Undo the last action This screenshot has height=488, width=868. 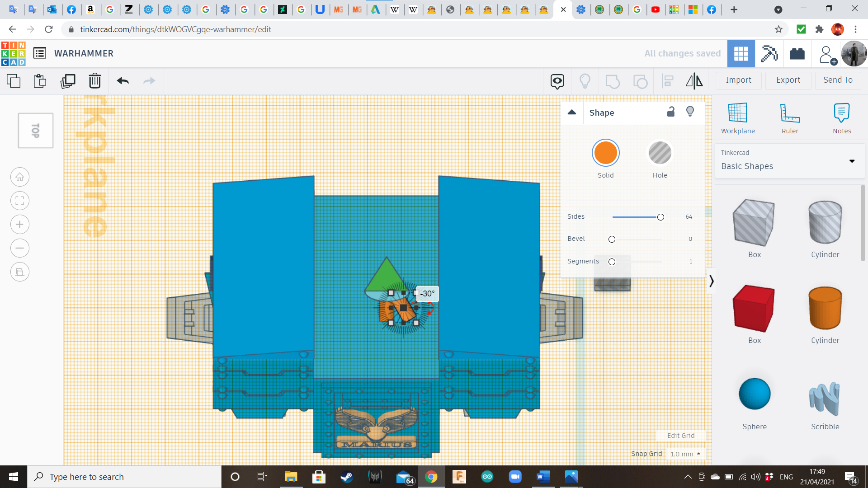click(x=123, y=81)
